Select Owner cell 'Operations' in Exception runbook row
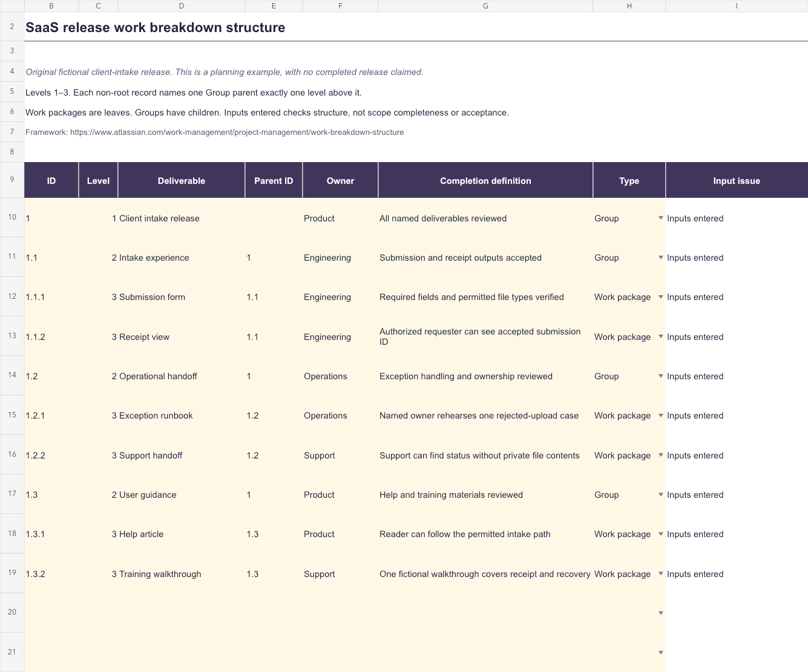Image resolution: width=808 pixels, height=672 pixels. coord(340,416)
